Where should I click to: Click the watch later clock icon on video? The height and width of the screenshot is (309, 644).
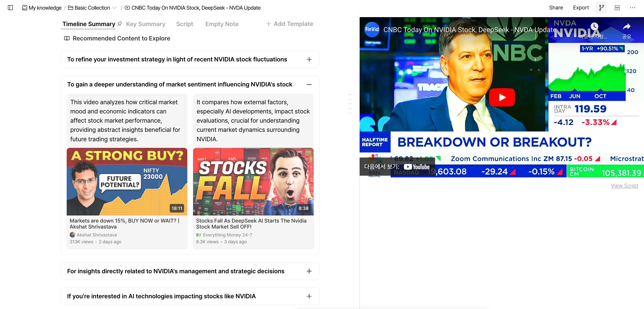[594, 27]
